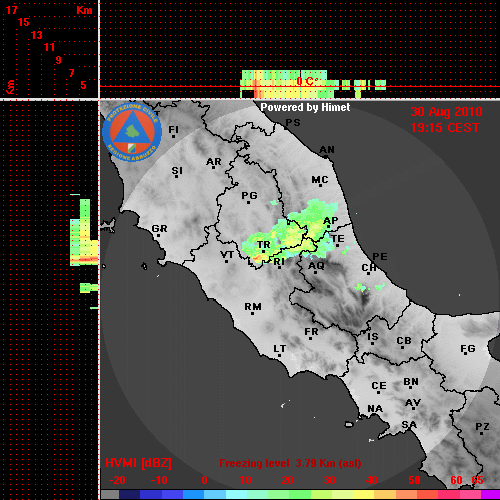Image resolution: width=500 pixels, height=500 pixels.
Task: Click the -10 dBZ scale value
Action: tap(159, 480)
